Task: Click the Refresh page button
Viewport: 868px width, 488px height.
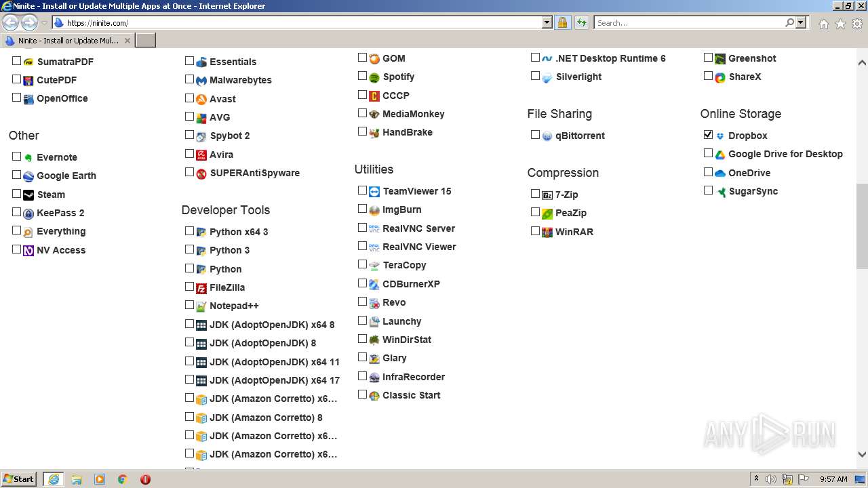Action: click(582, 23)
